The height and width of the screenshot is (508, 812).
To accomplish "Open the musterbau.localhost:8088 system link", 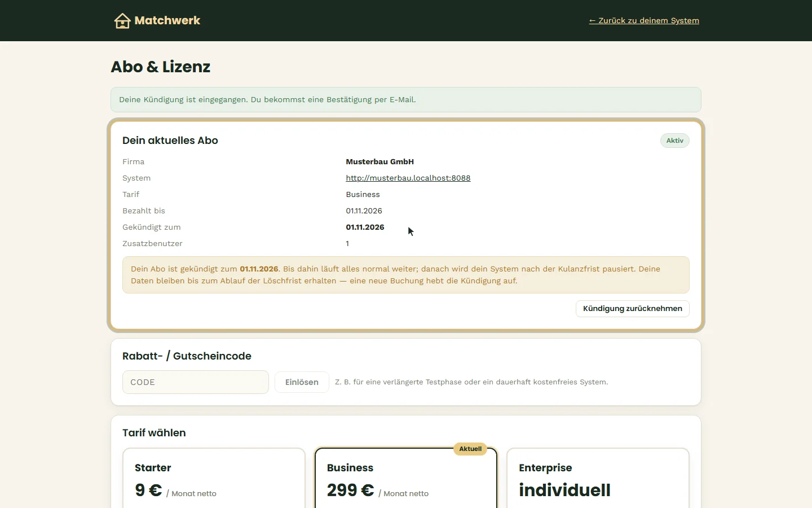I will tap(408, 178).
